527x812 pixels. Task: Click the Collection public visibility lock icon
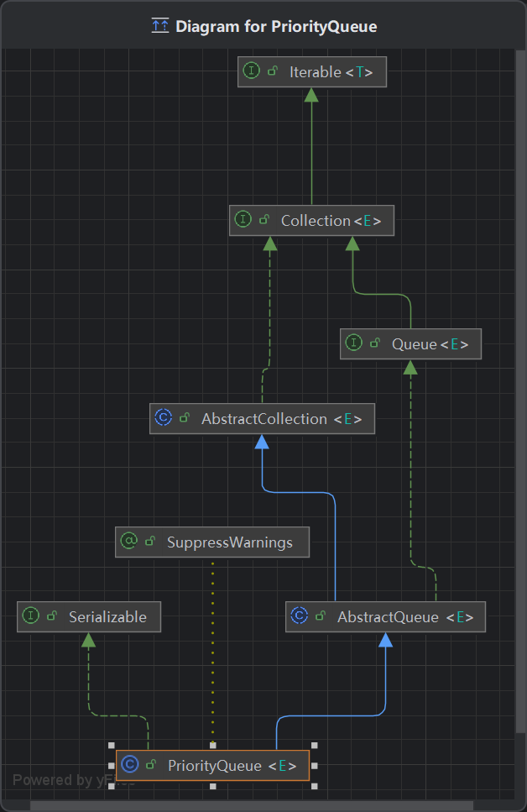pos(264,219)
